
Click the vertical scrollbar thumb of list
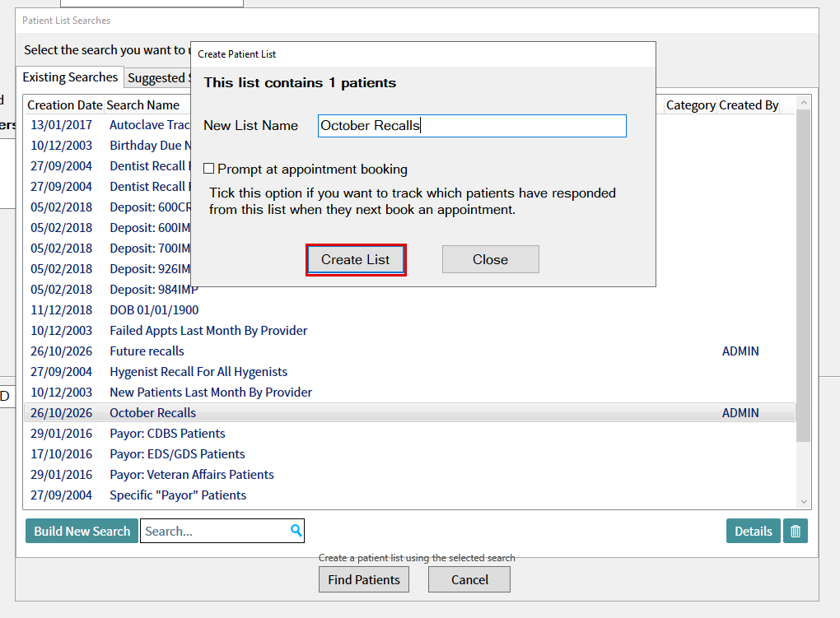[804, 276]
